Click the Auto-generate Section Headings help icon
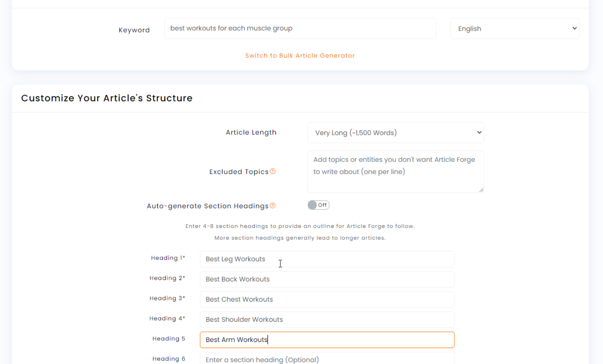This screenshot has width=603, height=364. [x=273, y=206]
